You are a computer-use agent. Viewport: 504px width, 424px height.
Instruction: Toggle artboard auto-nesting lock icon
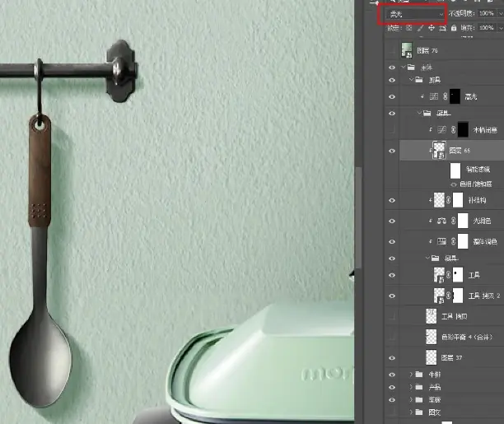click(442, 28)
